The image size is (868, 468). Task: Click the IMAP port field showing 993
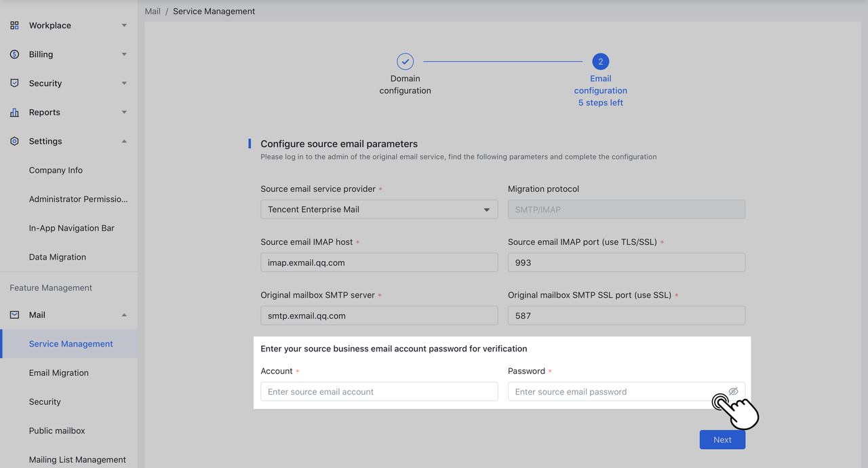click(x=627, y=262)
